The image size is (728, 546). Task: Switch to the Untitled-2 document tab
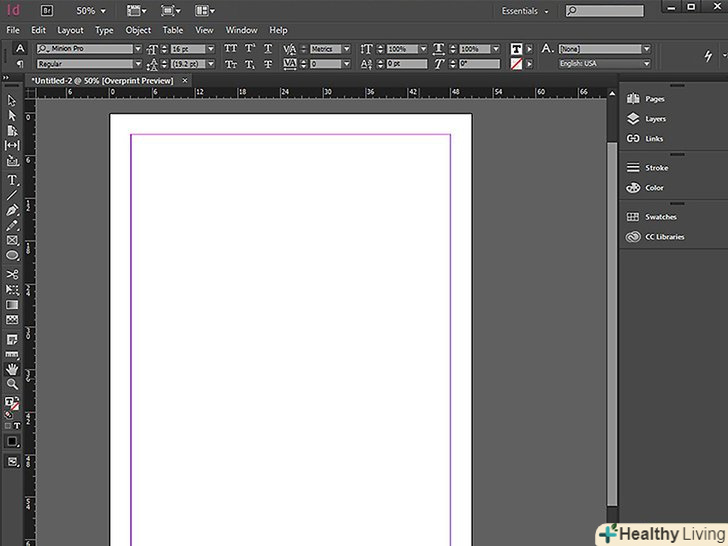[100, 81]
